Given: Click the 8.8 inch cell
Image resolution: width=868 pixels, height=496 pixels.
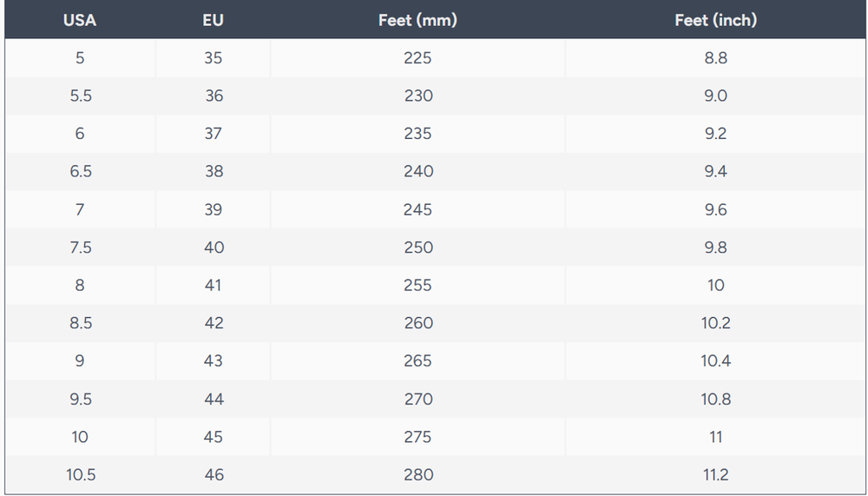Looking at the screenshot, I should 715,58.
